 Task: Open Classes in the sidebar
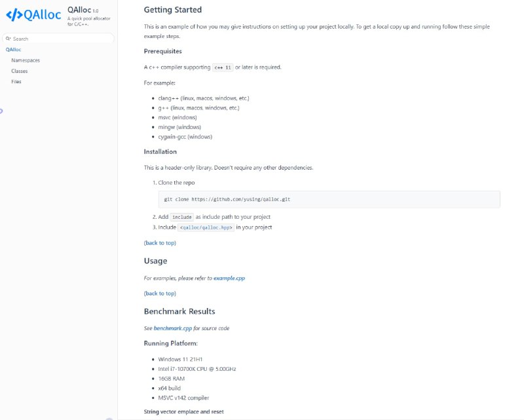coord(20,71)
